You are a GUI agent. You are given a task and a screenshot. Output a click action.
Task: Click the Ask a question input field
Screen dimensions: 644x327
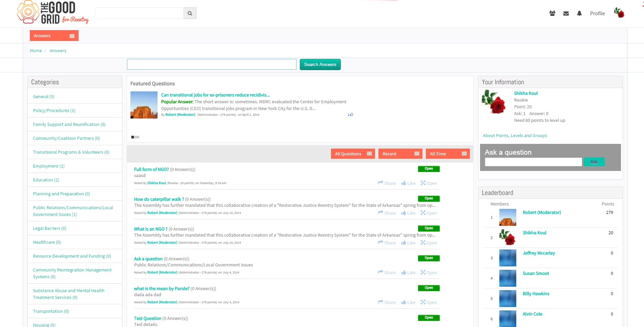coord(533,162)
